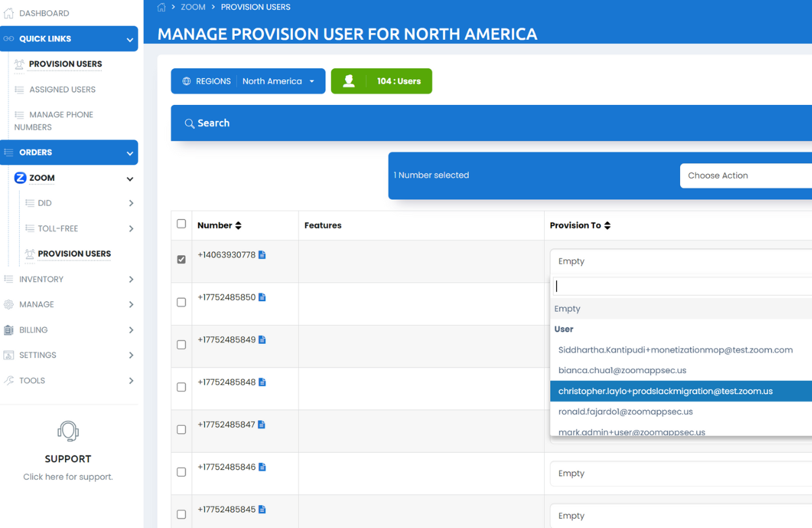Image resolution: width=812 pixels, height=528 pixels.
Task: Open Dashboard in the sidebar
Action: 43,13
